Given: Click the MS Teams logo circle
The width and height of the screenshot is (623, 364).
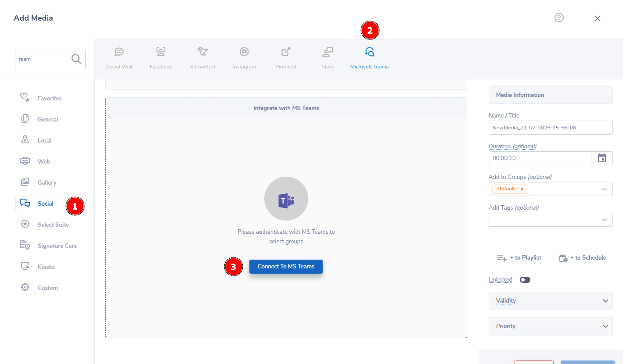Looking at the screenshot, I should pos(286,199).
